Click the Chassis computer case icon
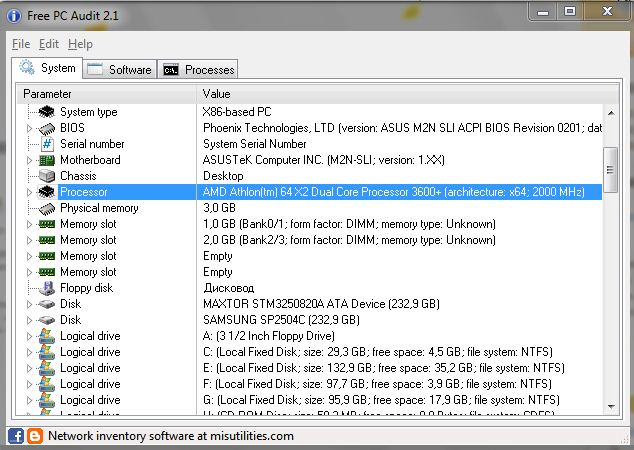 coord(47,176)
